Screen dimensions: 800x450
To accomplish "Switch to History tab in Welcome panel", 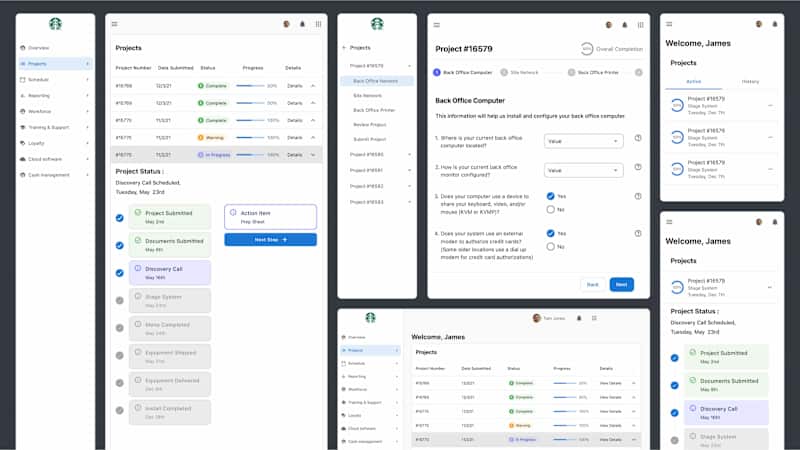I will [x=750, y=82].
